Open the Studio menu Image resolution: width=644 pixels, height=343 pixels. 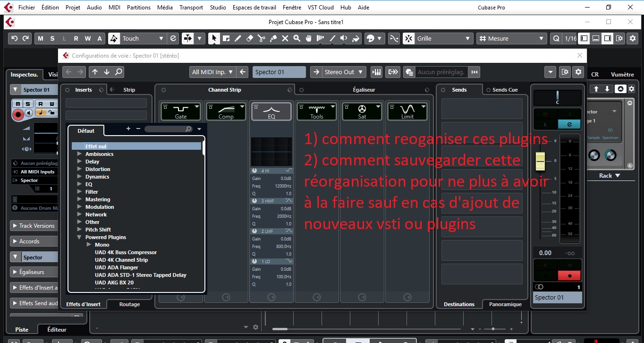click(218, 7)
